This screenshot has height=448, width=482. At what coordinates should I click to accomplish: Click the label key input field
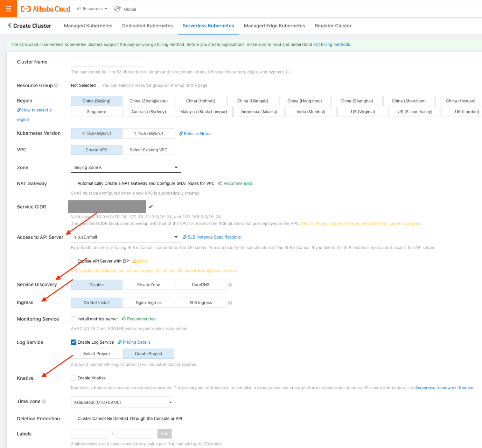pos(89,434)
